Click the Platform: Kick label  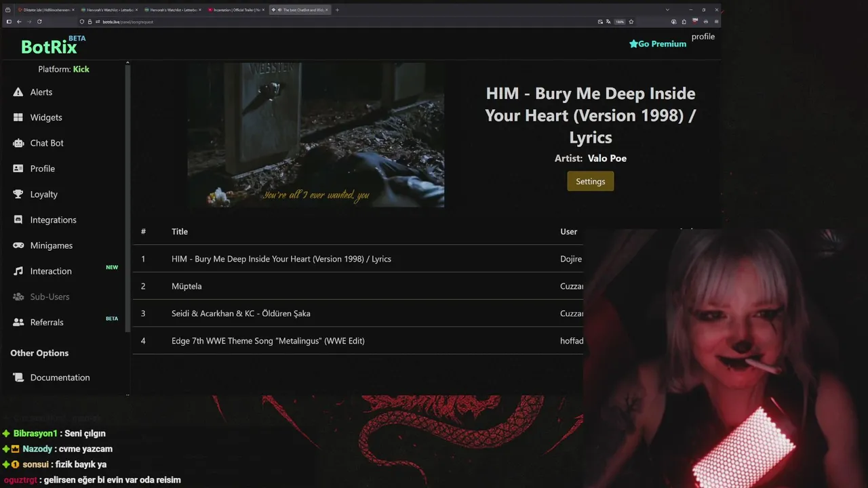tap(64, 69)
